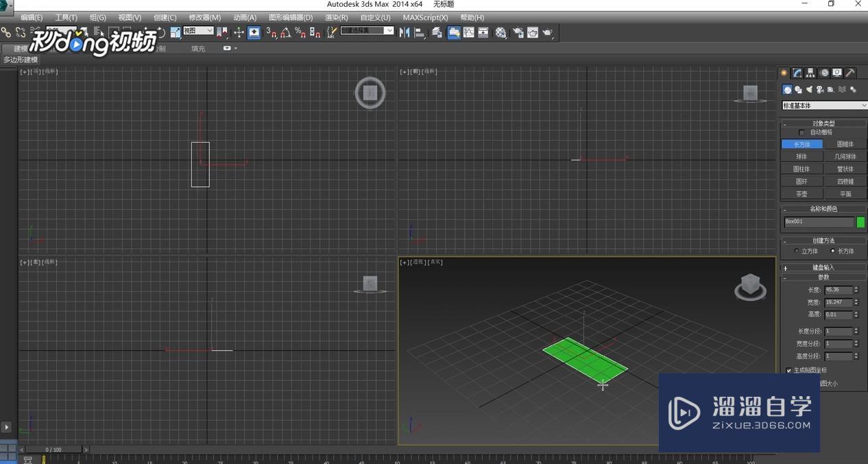Viewport: 868px width, 464px height.
Task: Select the Cameras category icon
Action: 820,90
